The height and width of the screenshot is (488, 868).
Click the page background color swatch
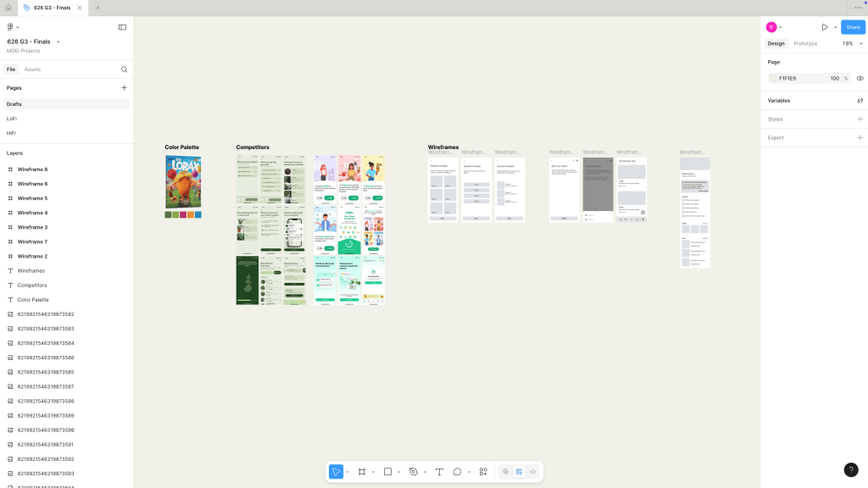773,78
